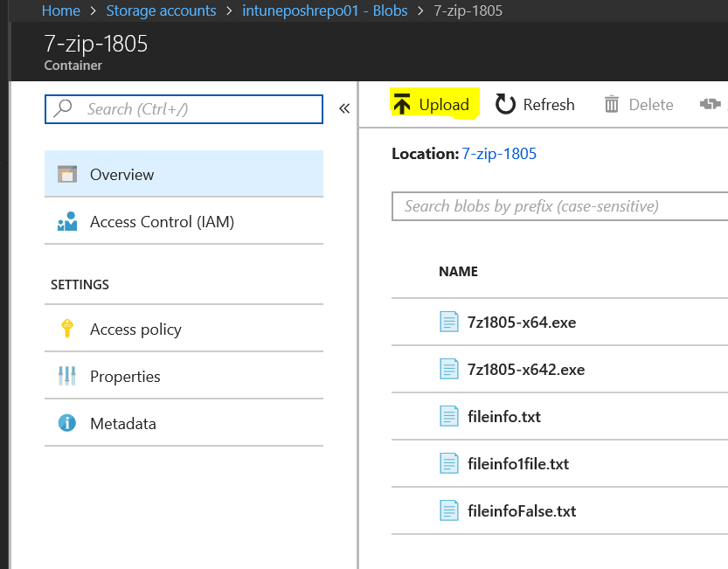The width and height of the screenshot is (728, 569).
Task: Open the Overview menu item
Action: [184, 174]
